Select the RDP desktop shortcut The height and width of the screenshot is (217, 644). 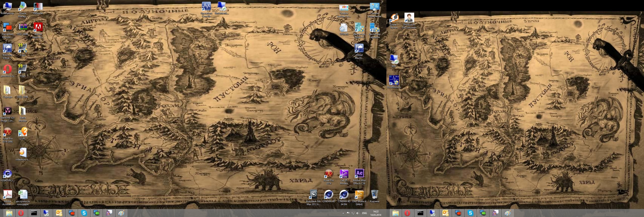pos(394,61)
